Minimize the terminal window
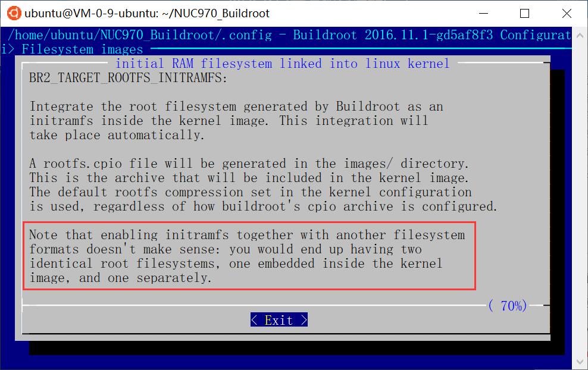 point(484,14)
